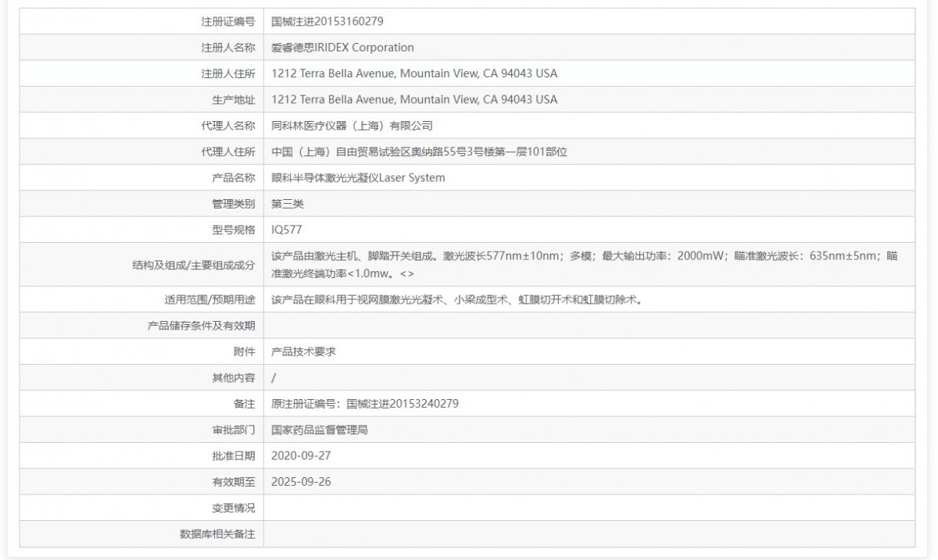Select the 产品储存条件及有效期 label
Image resolution: width=938 pixels, height=560 pixels.
point(202,325)
